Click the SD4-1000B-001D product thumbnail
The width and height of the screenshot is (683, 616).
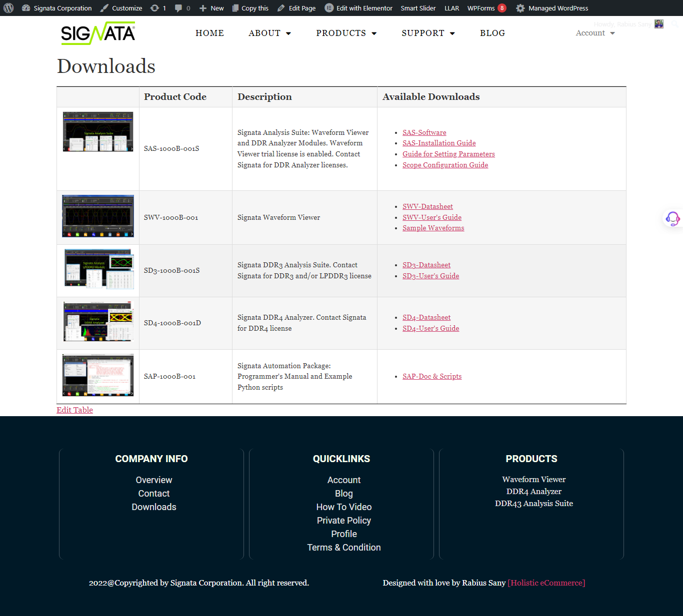point(98,321)
